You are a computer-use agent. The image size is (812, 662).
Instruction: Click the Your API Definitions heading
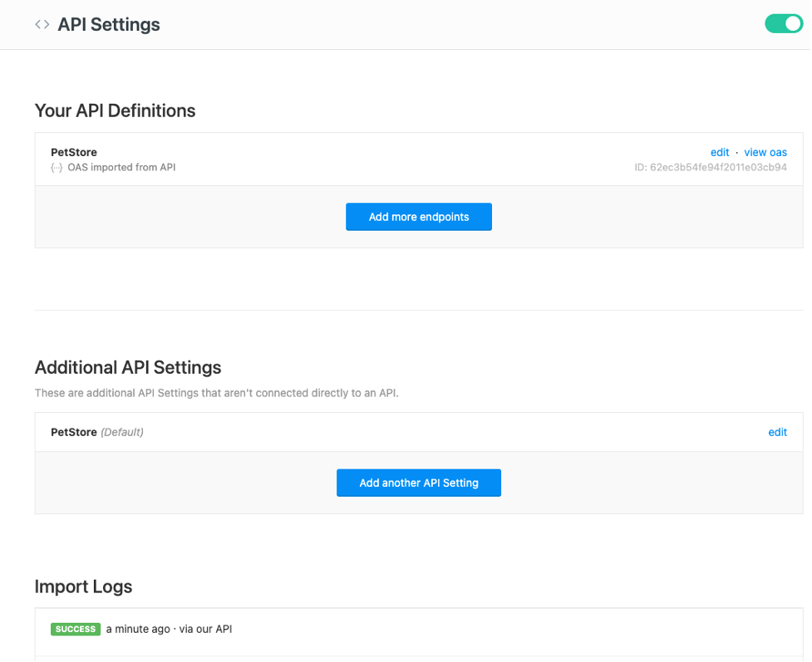[115, 110]
